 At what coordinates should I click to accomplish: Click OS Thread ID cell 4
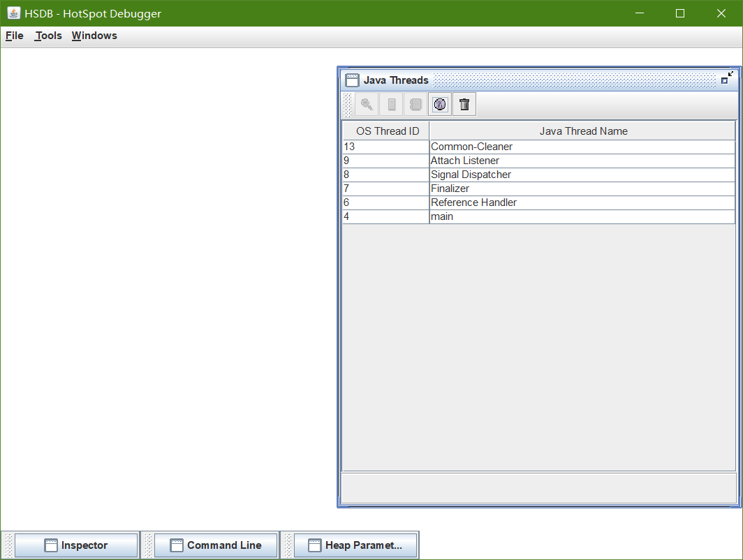point(385,216)
